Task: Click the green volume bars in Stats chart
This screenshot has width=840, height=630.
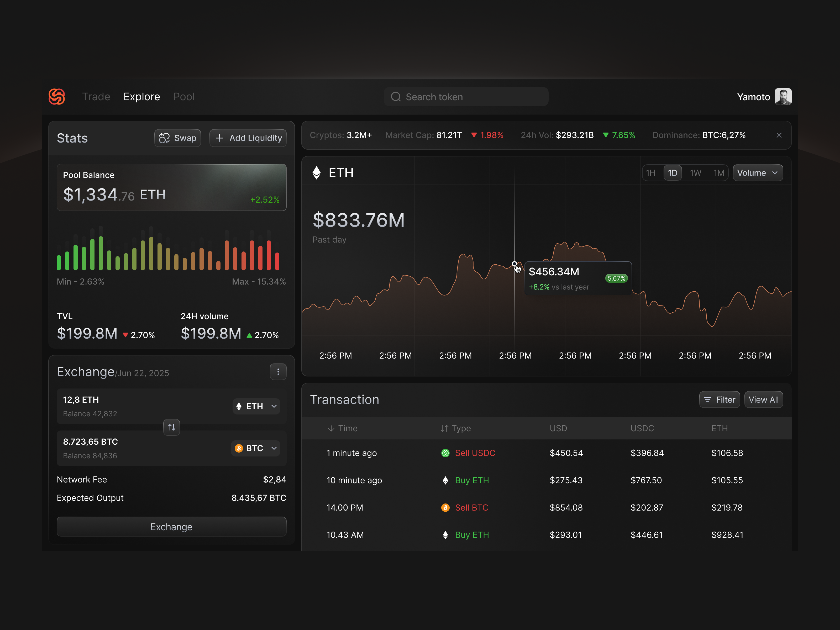Action: coord(83,254)
